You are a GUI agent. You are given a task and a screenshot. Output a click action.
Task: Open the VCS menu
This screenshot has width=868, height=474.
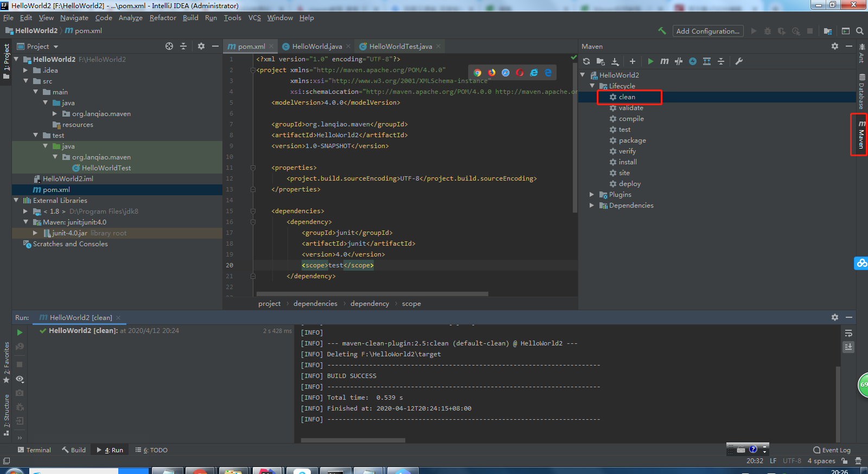click(x=254, y=18)
